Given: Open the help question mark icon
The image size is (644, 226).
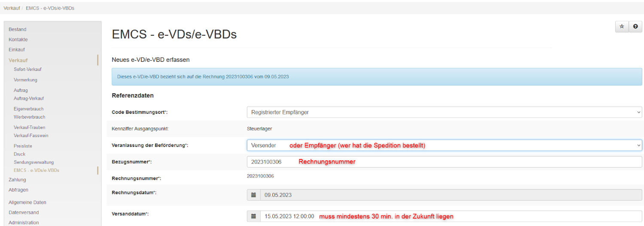Looking at the screenshot, I should 635,27.
